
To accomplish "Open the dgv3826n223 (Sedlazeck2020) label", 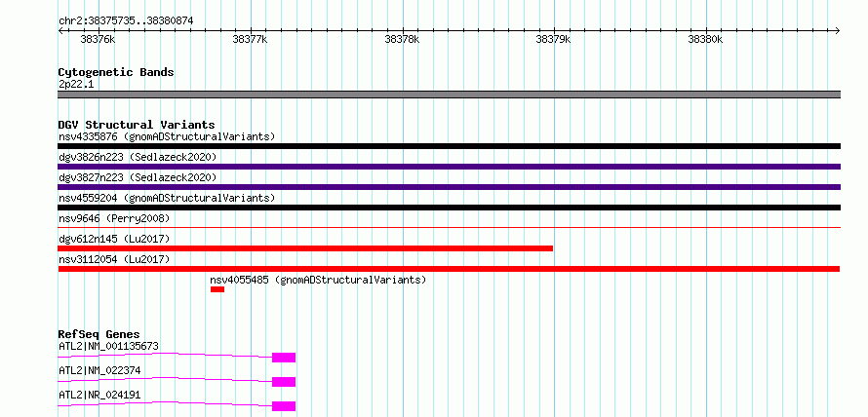I will tap(138, 157).
